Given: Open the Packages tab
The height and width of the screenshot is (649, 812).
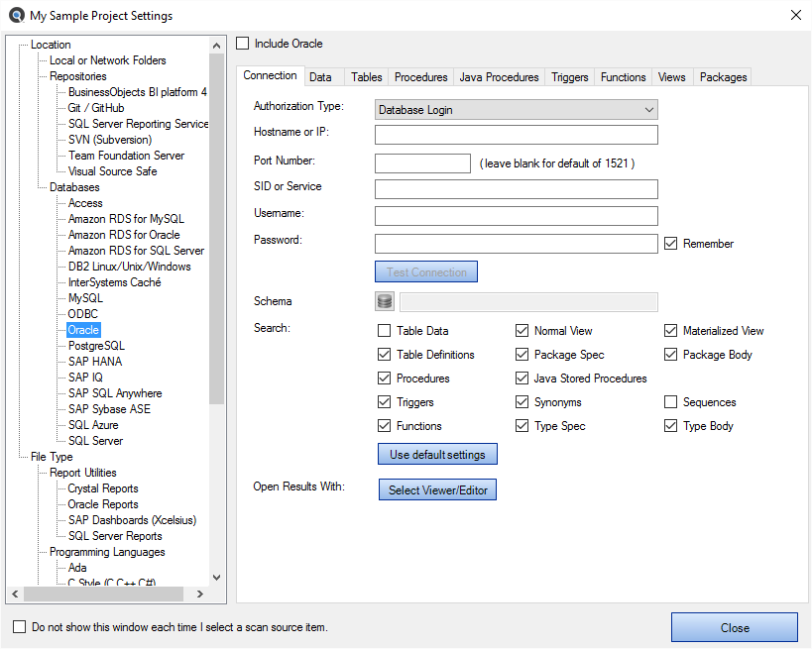Looking at the screenshot, I should coord(723,77).
